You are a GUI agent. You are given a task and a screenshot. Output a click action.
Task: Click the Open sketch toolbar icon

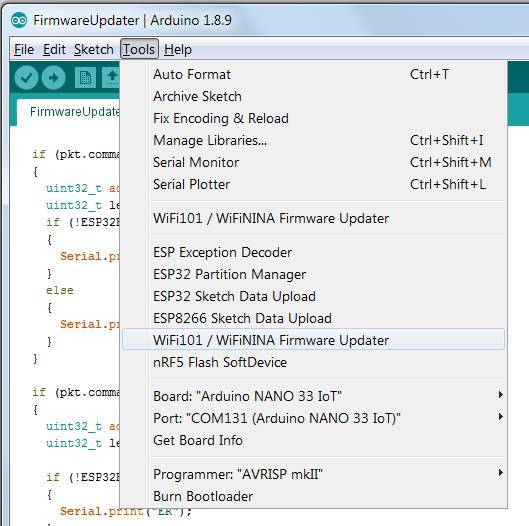[x=111, y=78]
